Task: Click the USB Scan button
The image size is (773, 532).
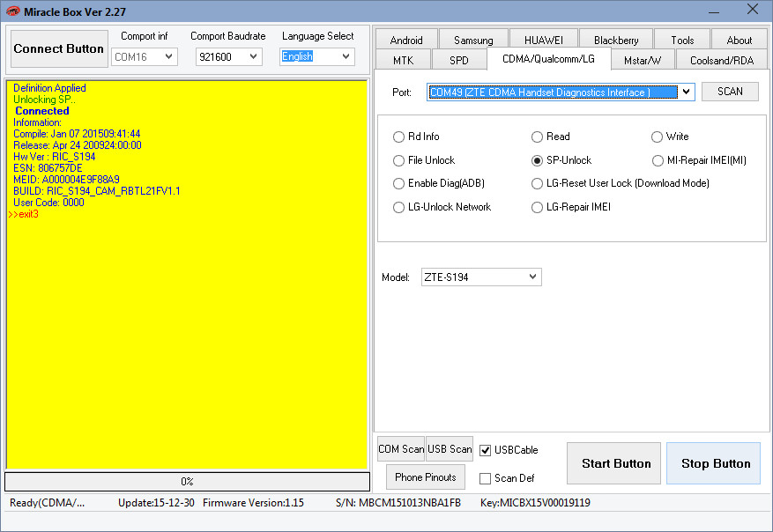Action: coord(450,448)
